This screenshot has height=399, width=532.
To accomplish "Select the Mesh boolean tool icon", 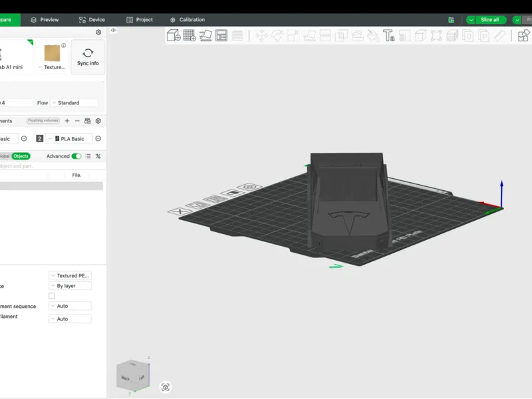I will coord(341,35).
